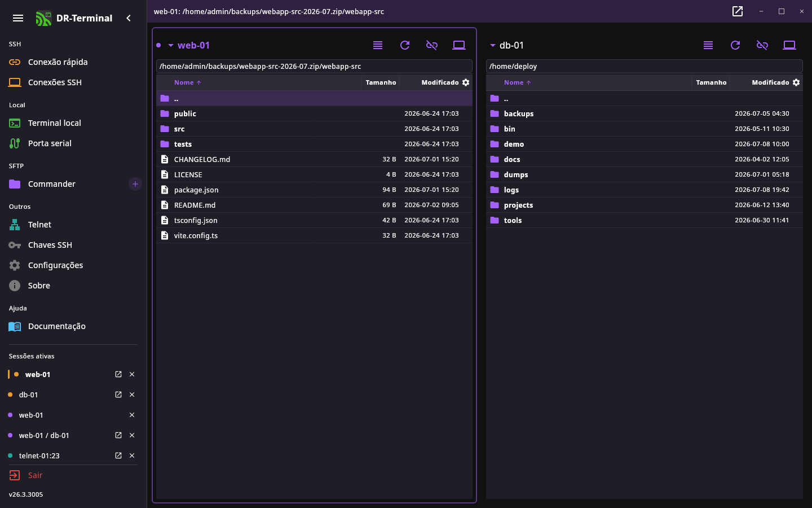Open the list view menu in db-01 panel
Image resolution: width=812 pixels, height=508 pixels.
[708, 45]
